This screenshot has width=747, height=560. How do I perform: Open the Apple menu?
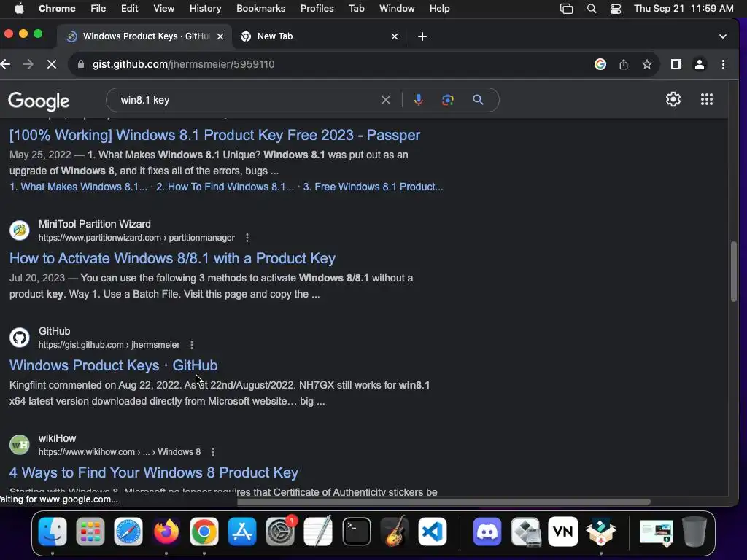click(x=19, y=9)
